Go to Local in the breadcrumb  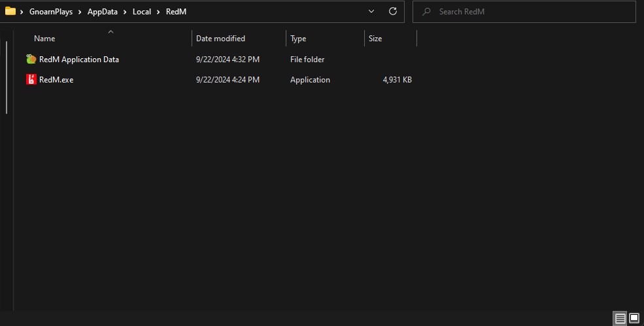pos(142,12)
